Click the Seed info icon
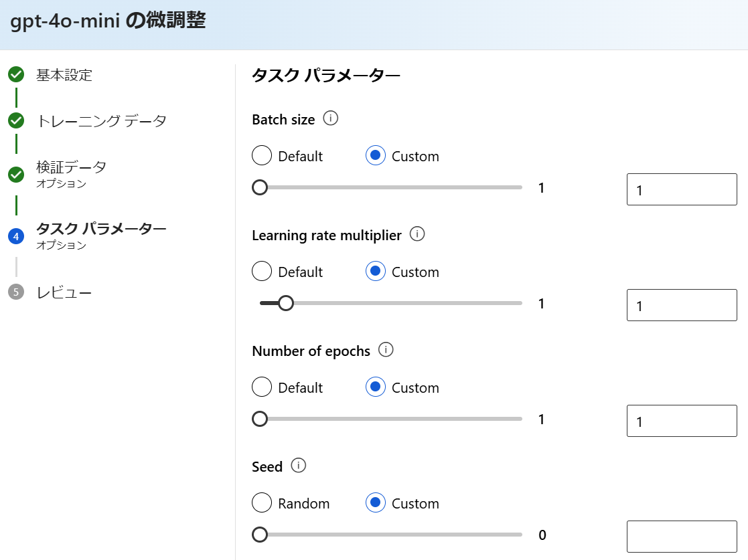Screen dimensions: 748x560 [x=299, y=466]
